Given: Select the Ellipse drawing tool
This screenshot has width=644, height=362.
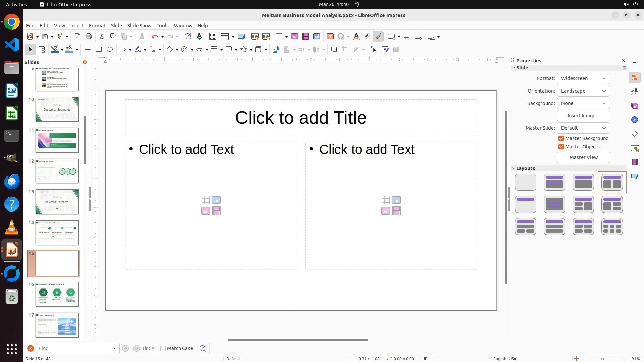Looking at the screenshot, I should tap(110, 50).
